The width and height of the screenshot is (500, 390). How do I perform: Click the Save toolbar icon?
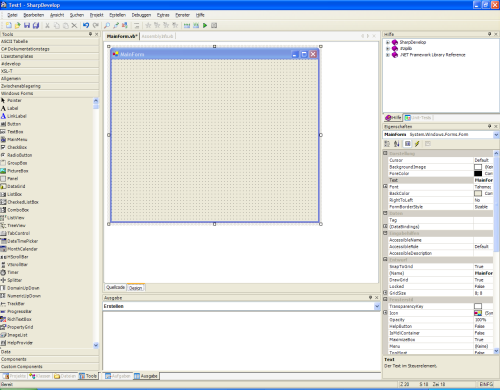(x=27, y=25)
